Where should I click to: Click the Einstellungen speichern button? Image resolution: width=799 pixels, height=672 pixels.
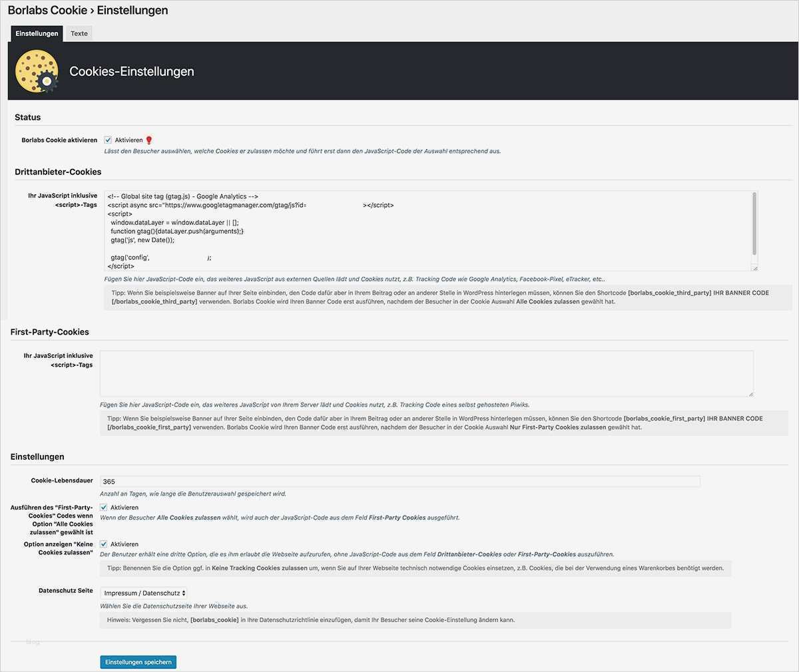[x=138, y=662]
